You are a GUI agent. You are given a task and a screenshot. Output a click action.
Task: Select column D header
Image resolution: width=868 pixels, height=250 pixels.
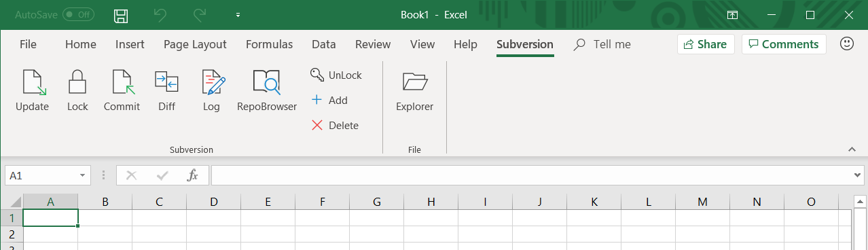pyautogui.click(x=213, y=202)
